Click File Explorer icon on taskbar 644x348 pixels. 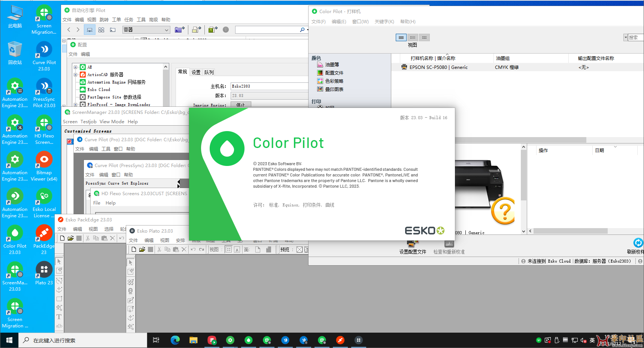click(193, 340)
